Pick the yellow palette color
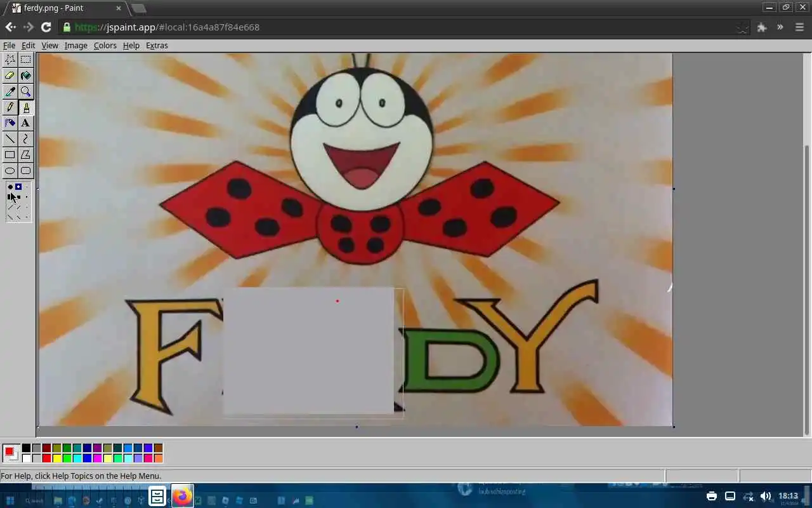The width and height of the screenshot is (812, 508). pyautogui.click(x=56, y=458)
